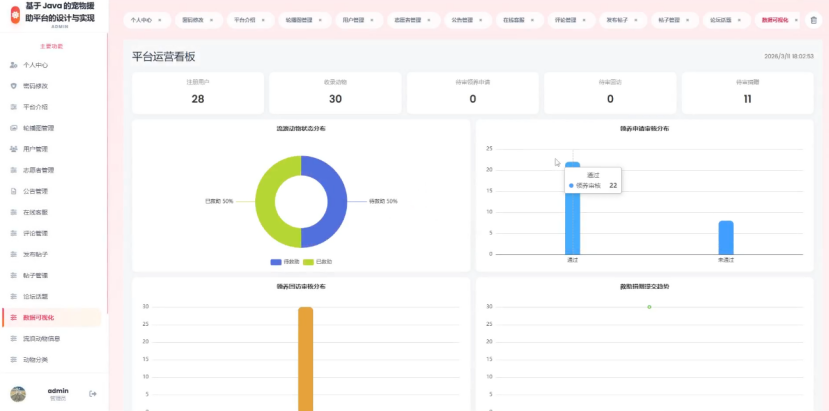The image size is (829, 411).
Task: Click the stat card showing 11
Action: click(x=748, y=93)
